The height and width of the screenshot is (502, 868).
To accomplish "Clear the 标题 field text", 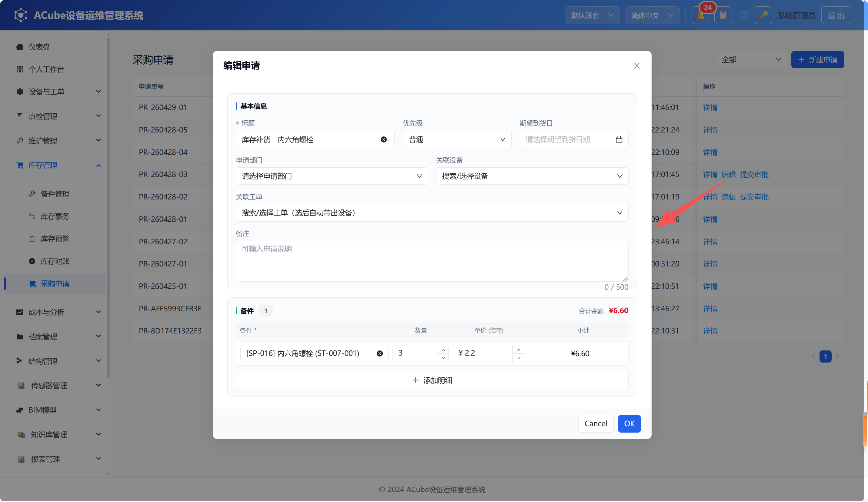I will 384,139.
